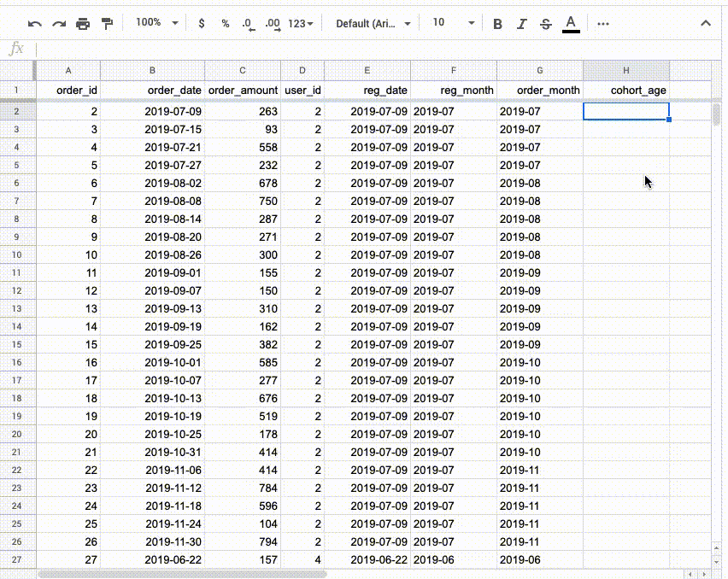Viewport: 728px width, 579px height.
Task: Open the 123 more formats dropdown
Action: coord(301,23)
